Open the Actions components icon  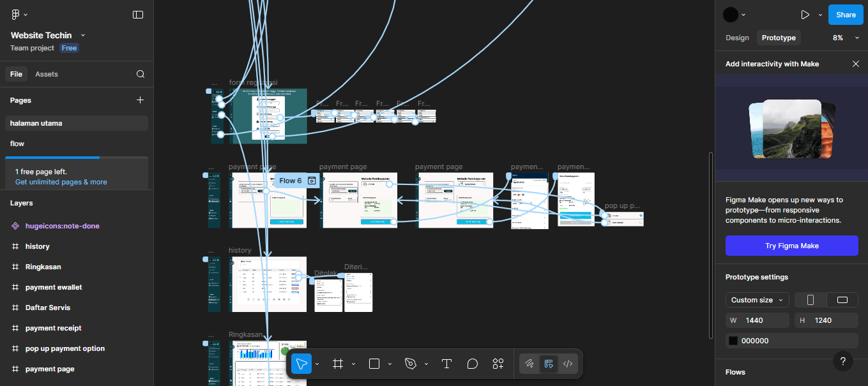click(x=498, y=364)
